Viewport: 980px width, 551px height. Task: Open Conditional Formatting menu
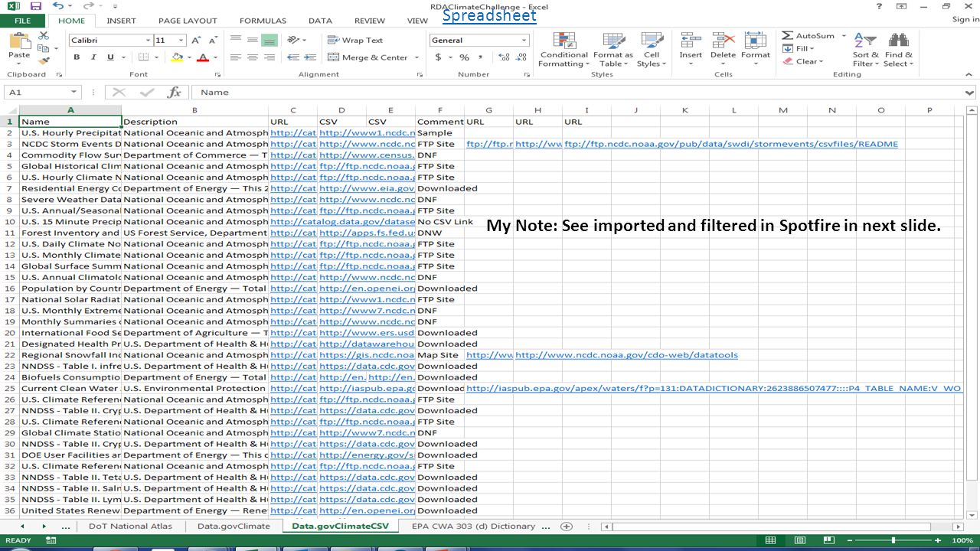563,50
